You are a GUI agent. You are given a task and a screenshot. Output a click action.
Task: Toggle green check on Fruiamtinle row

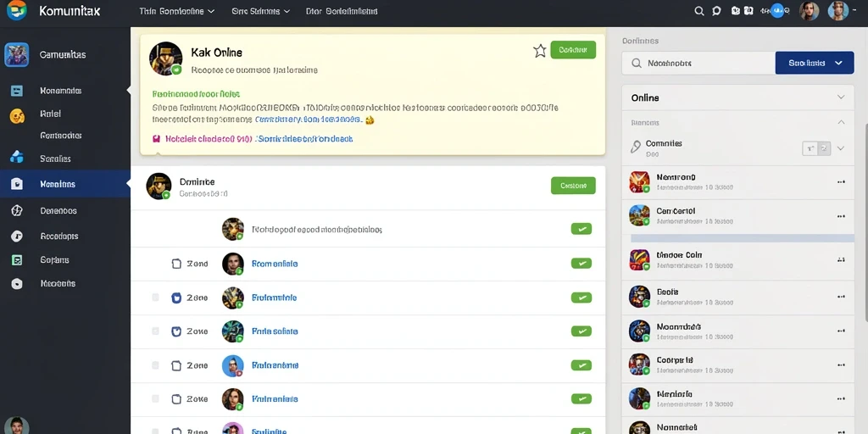pyautogui.click(x=581, y=298)
